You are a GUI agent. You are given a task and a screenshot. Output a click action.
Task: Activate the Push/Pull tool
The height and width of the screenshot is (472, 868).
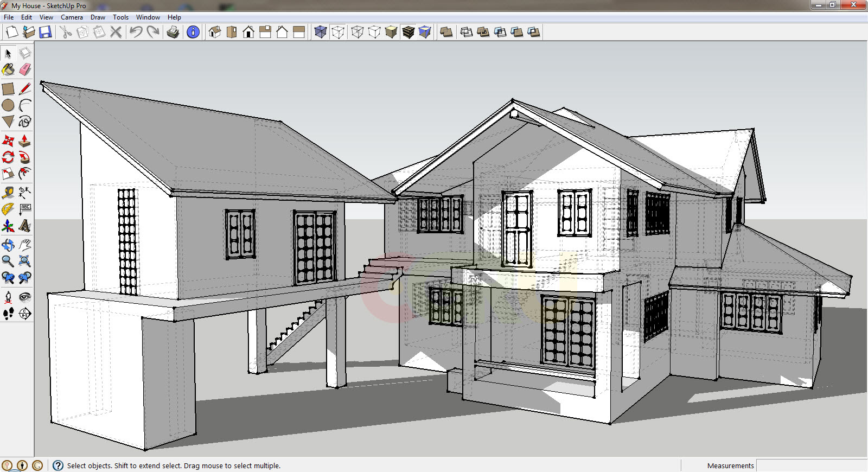click(x=25, y=141)
